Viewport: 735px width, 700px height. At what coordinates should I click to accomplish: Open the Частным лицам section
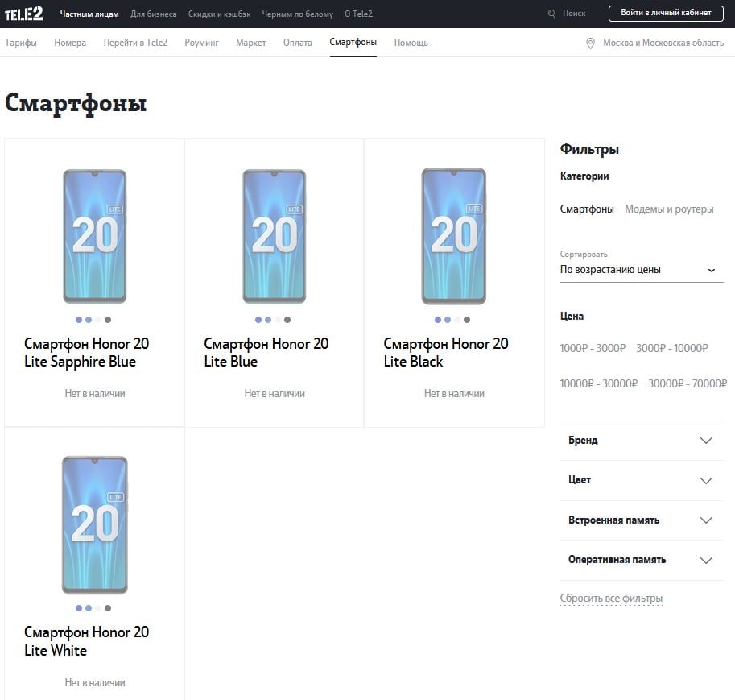click(89, 14)
